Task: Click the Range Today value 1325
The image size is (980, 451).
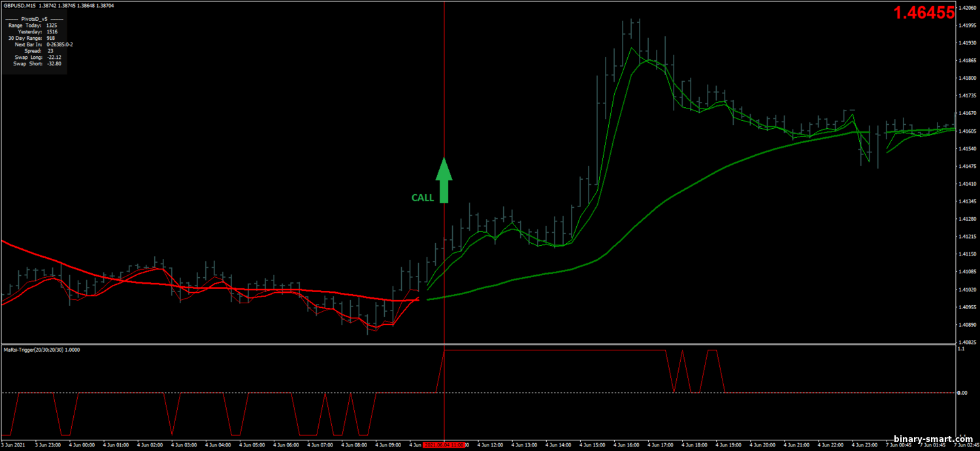Action: pos(52,25)
